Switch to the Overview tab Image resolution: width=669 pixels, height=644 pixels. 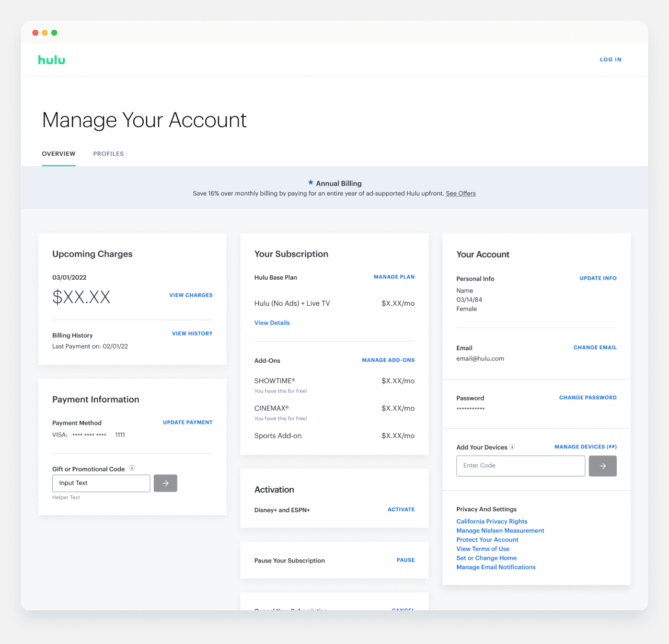point(59,154)
